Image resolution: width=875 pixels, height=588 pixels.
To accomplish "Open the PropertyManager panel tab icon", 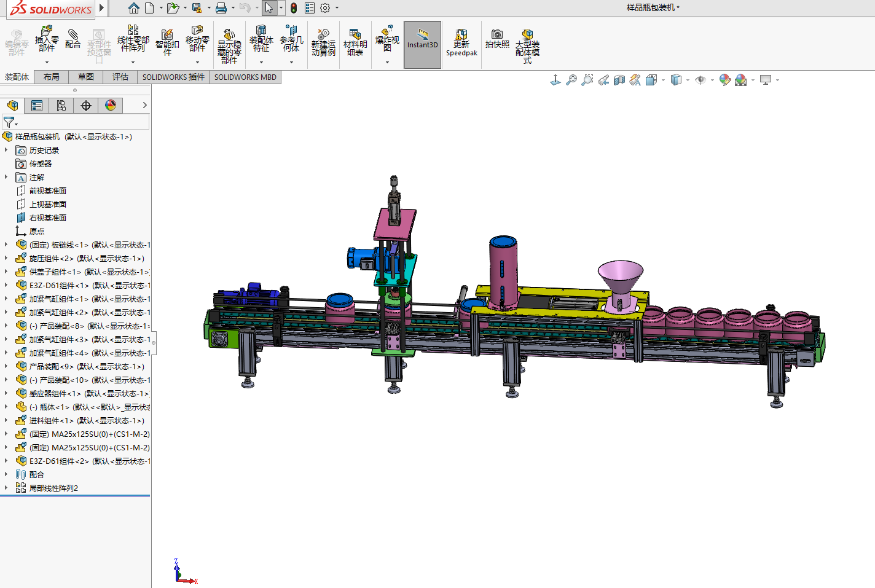I will click(x=37, y=106).
